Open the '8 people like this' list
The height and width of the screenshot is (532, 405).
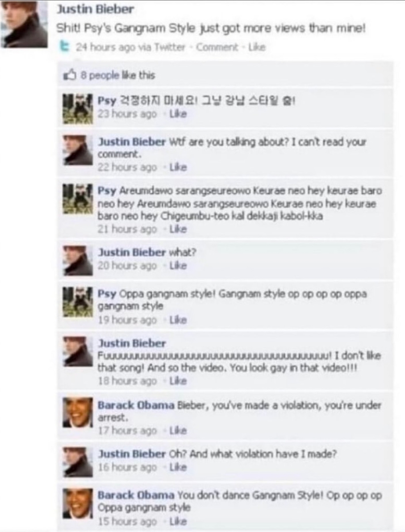[x=118, y=75]
